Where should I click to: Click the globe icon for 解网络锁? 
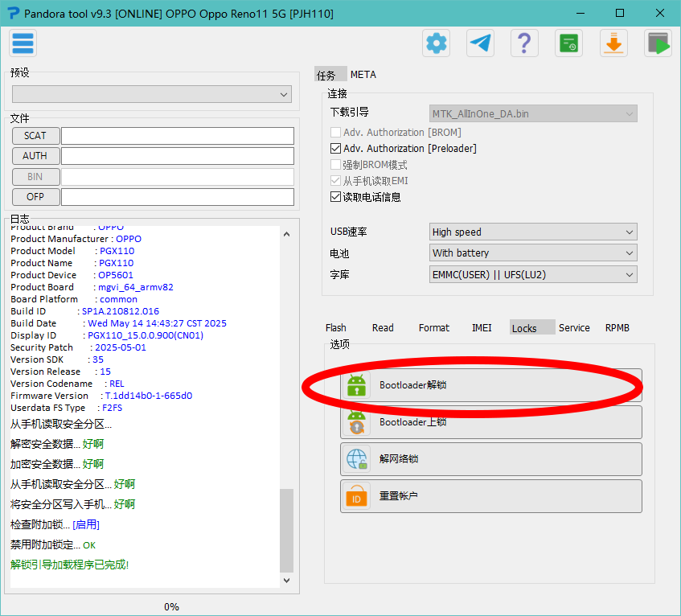coord(356,458)
